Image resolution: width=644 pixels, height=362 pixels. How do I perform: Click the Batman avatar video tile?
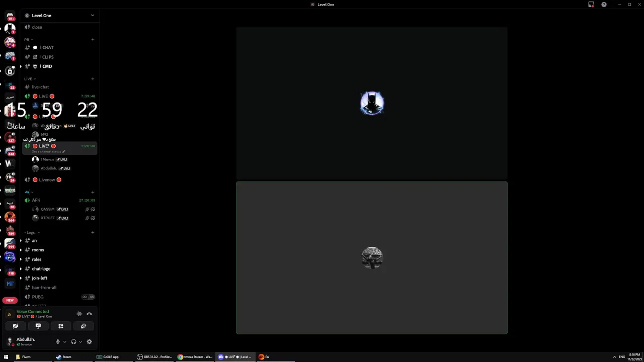tap(372, 104)
